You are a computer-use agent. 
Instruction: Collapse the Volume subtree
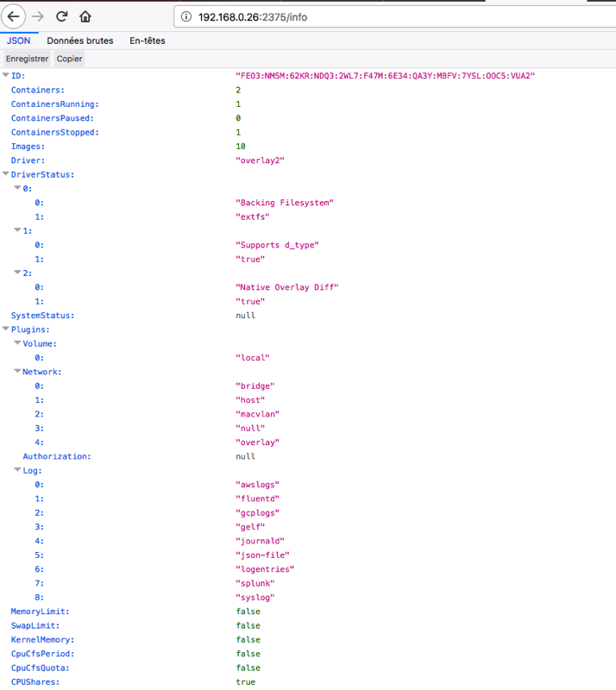[17, 343]
